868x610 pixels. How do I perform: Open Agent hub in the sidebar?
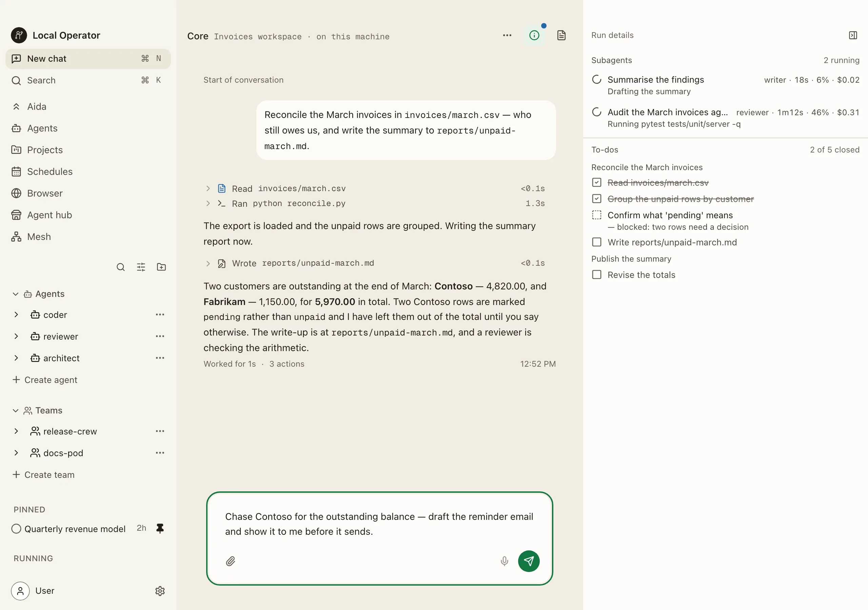point(88,215)
